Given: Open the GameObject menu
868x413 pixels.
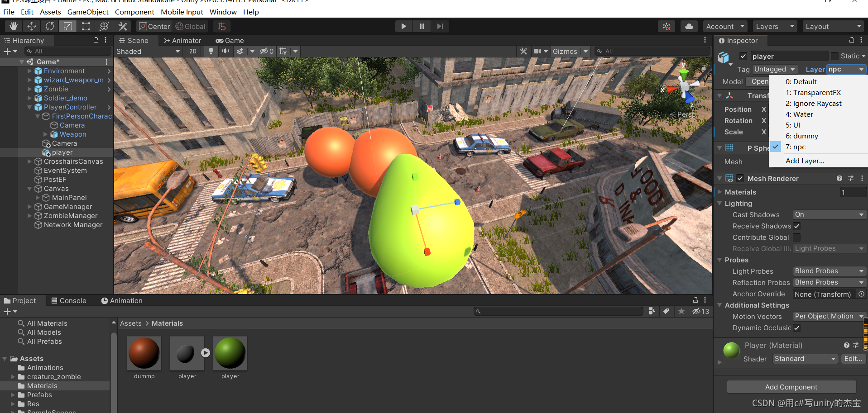Looking at the screenshot, I should pyautogui.click(x=88, y=12).
